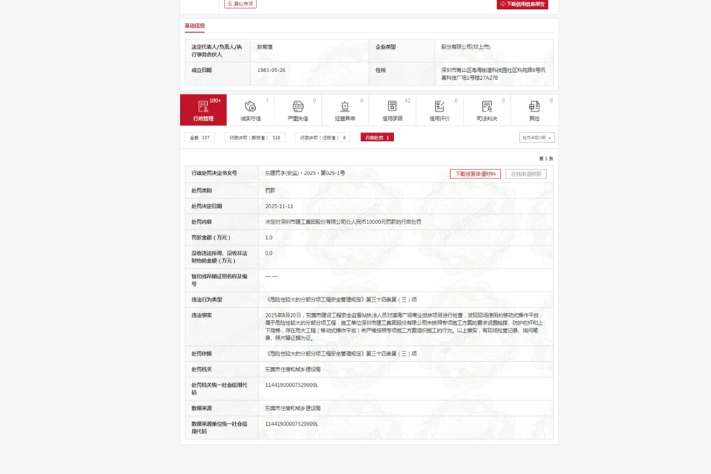Select the 行政处罚 1 filter tab

tap(376, 137)
